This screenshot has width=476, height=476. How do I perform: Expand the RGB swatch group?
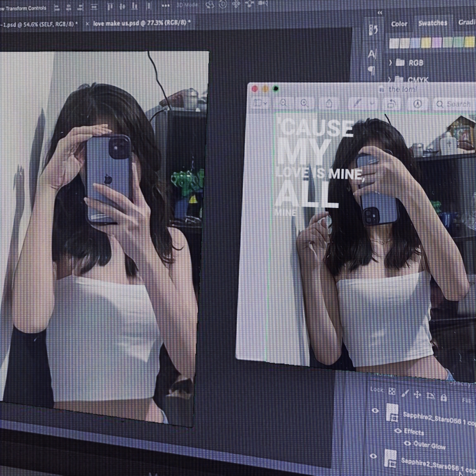coord(390,63)
